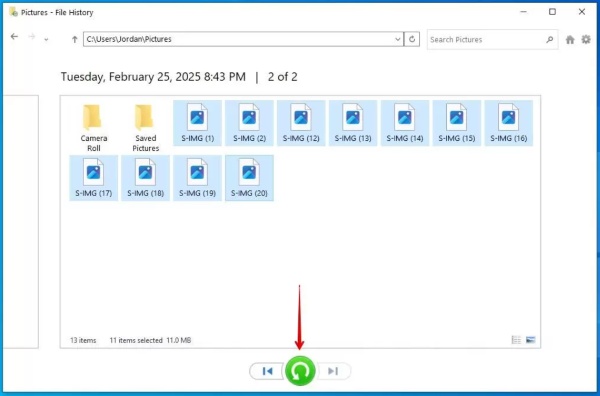
Task: Maximize the File History window
Action: coord(552,12)
